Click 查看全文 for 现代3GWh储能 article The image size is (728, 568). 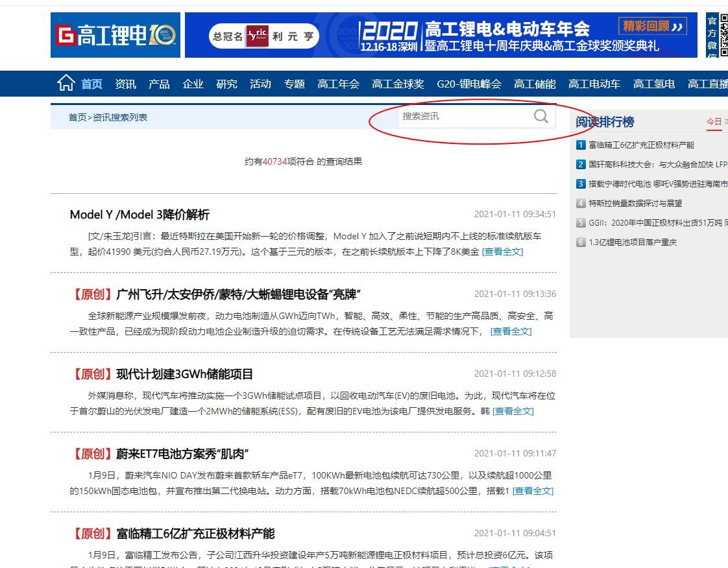pyautogui.click(x=513, y=411)
